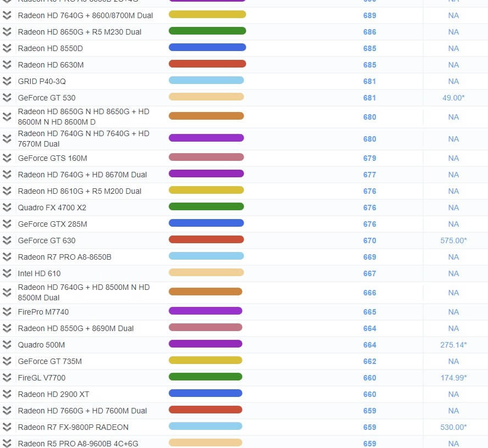The width and height of the screenshot is (488, 448).
Task: Open the GeForce GTX 285M link
Action: click(x=53, y=224)
